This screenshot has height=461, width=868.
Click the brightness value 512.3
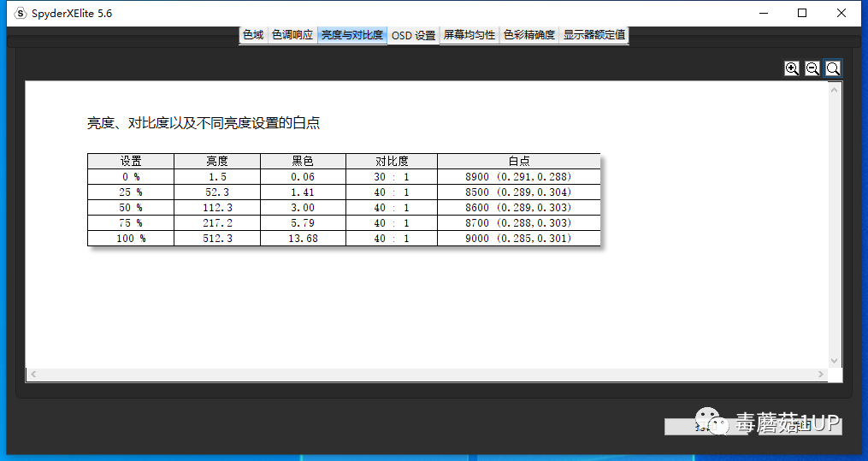click(x=217, y=239)
